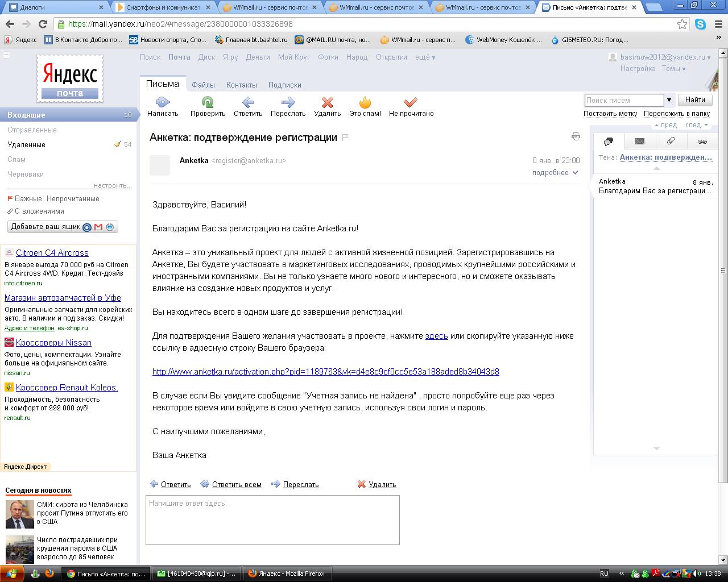Open Яндекс bookmark in bookmarks bar
Screen dimensions: 728x582
coord(20,40)
